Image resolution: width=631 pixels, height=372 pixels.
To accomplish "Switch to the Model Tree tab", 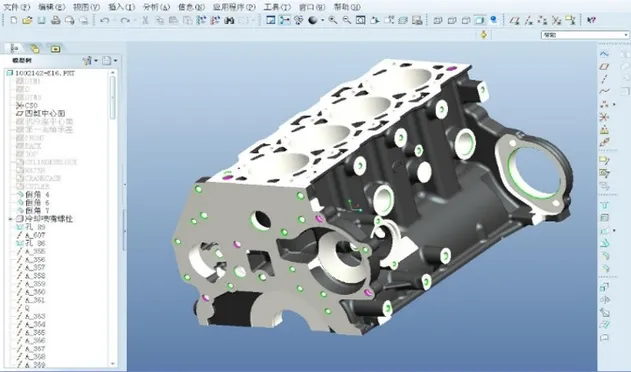I will click(15, 49).
